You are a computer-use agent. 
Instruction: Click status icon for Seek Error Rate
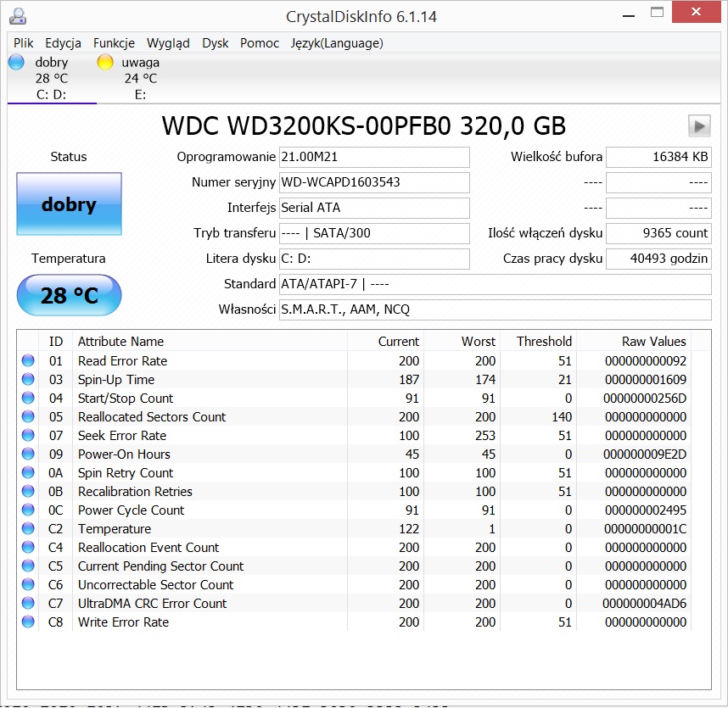click(28, 435)
